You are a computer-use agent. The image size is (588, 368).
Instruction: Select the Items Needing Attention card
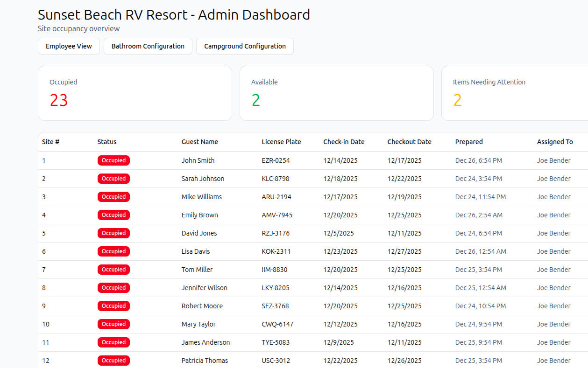coord(514,93)
